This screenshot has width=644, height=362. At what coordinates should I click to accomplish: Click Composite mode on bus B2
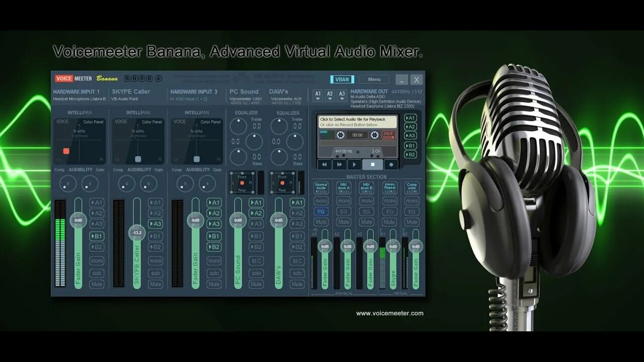[412, 188]
